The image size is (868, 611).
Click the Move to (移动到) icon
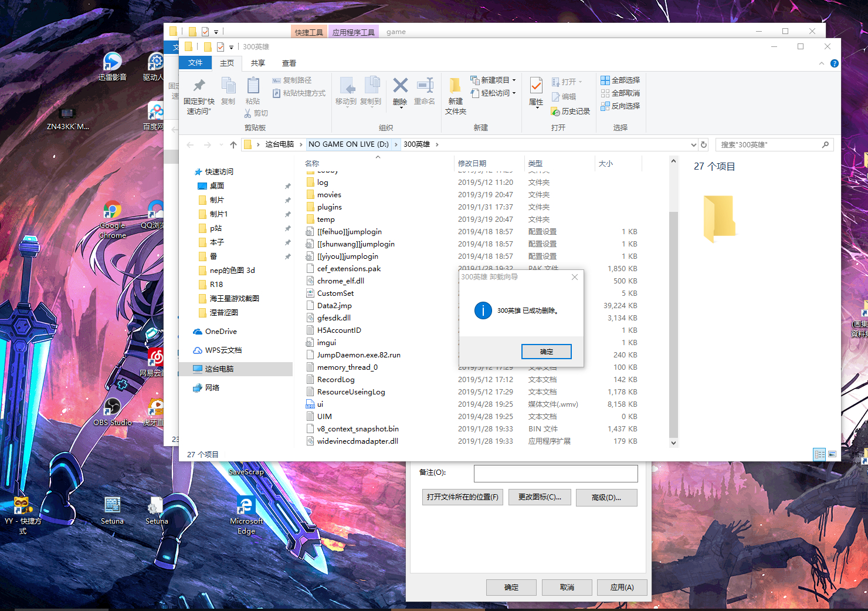tap(346, 86)
